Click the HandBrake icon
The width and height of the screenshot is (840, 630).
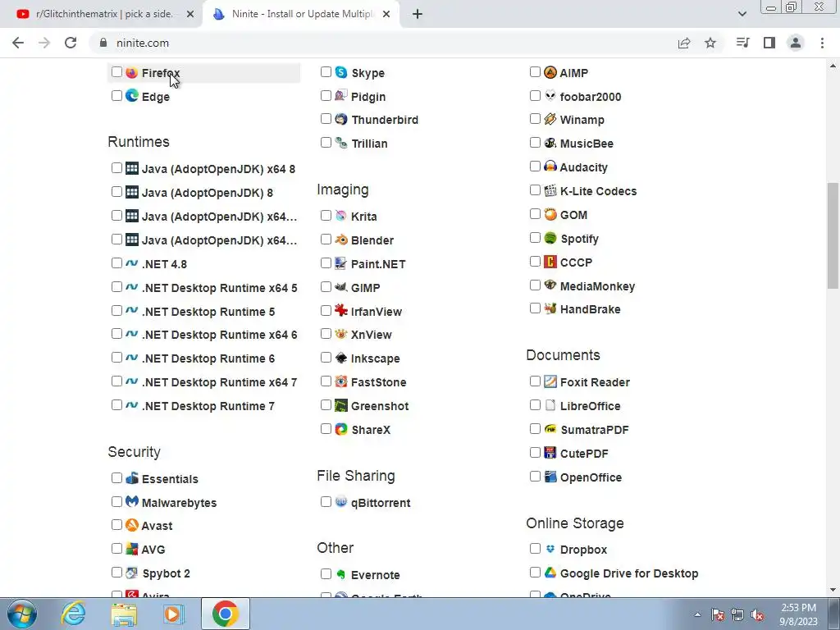point(550,308)
